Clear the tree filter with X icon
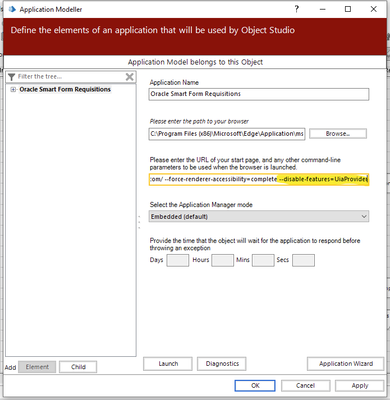This screenshot has height=400, width=390. pos(130,77)
